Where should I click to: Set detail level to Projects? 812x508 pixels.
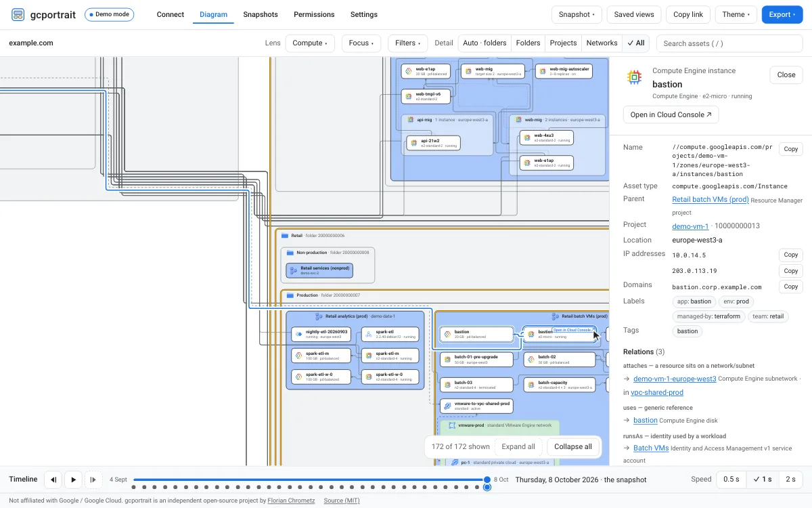tap(563, 43)
